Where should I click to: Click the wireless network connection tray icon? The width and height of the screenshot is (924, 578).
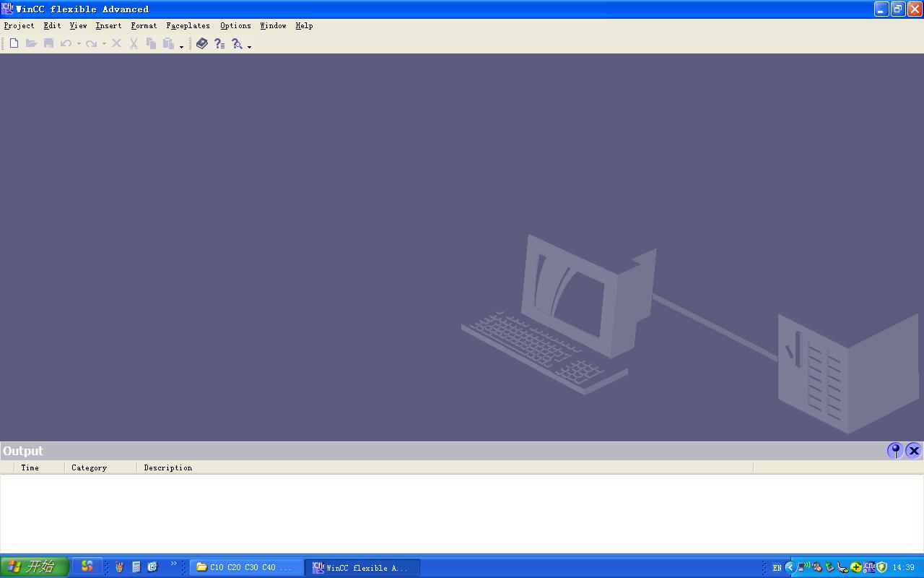803,567
